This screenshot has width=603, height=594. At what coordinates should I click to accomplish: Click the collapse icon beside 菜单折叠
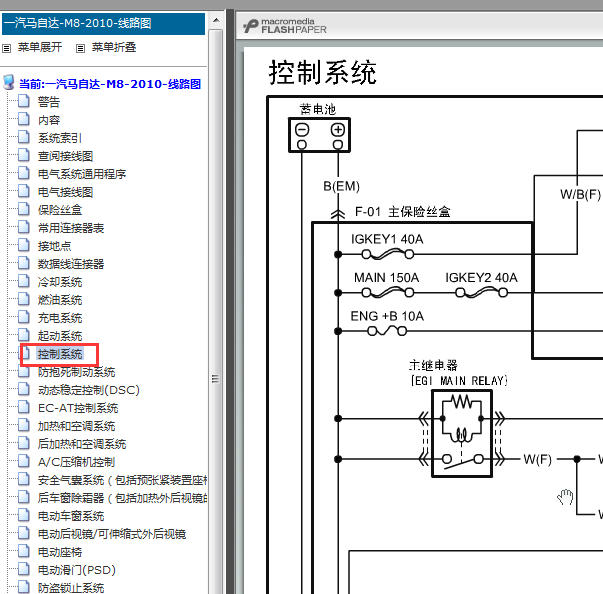80,48
